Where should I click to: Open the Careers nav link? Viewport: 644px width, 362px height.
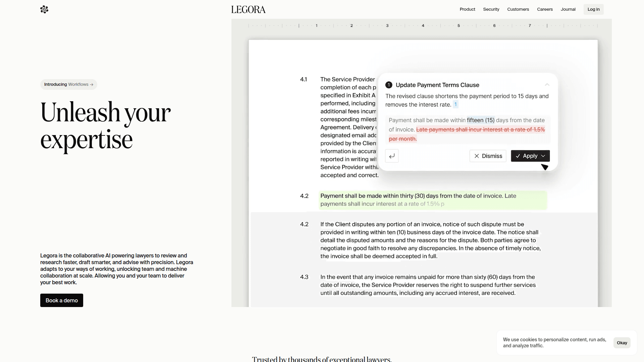click(x=545, y=9)
